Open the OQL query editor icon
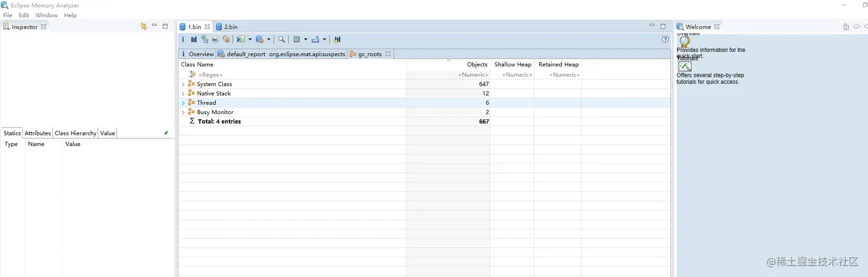Viewport: 868px width, 277px height. 215,40
